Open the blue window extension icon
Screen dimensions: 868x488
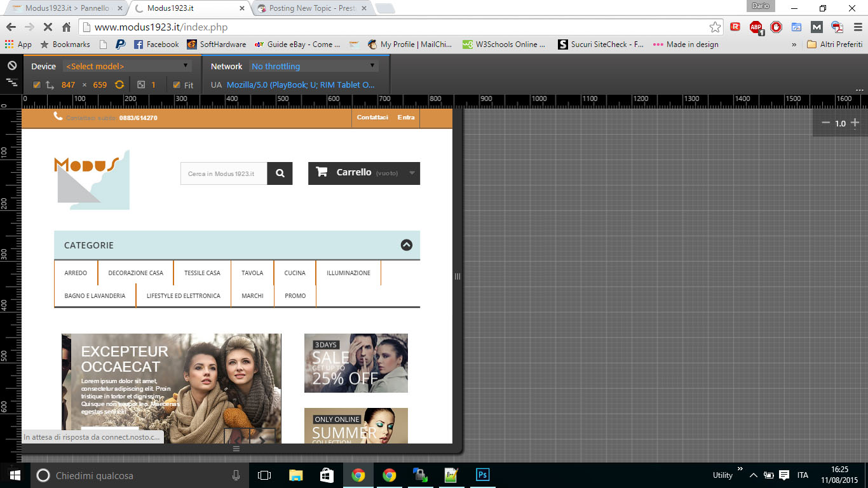[x=796, y=27]
